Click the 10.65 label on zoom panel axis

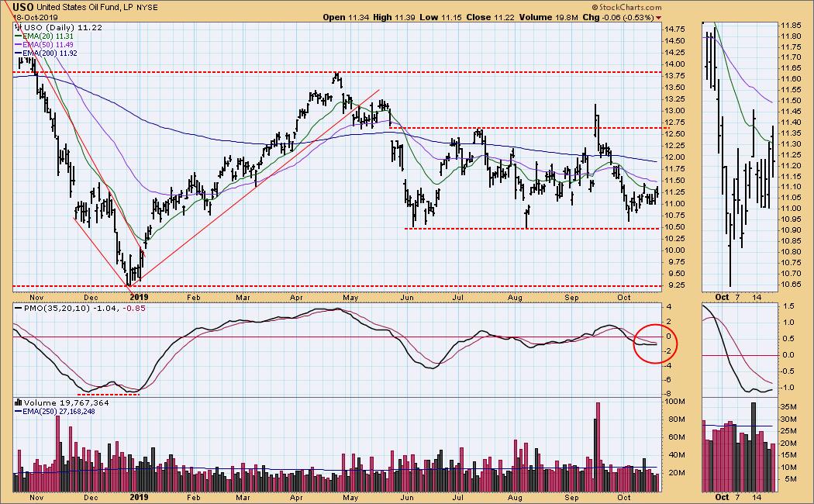tap(790, 284)
